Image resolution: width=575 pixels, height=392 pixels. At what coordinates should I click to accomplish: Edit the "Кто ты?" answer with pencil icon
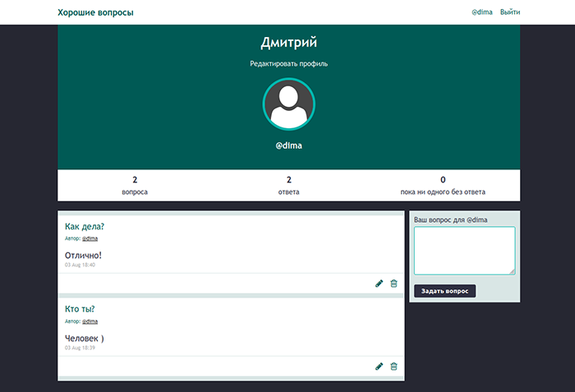379,367
